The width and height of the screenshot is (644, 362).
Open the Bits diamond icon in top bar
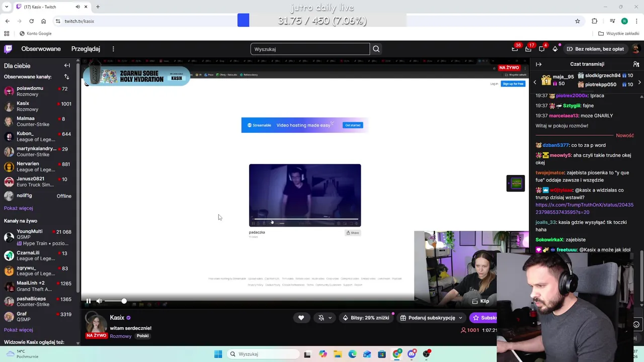[555, 49]
